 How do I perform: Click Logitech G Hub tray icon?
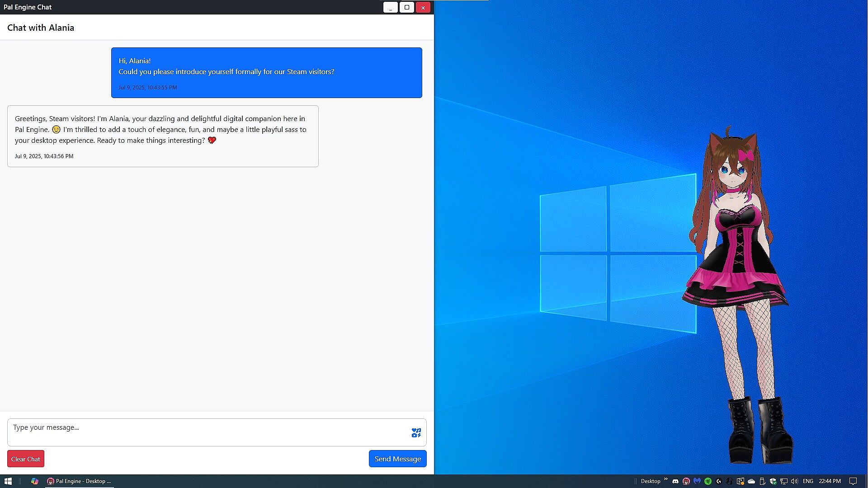click(719, 481)
